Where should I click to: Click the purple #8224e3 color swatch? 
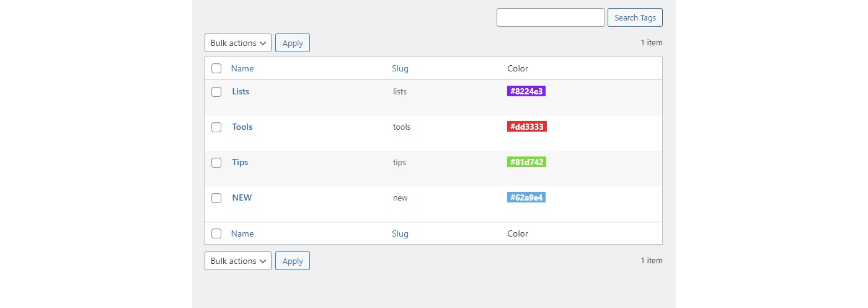point(526,91)
